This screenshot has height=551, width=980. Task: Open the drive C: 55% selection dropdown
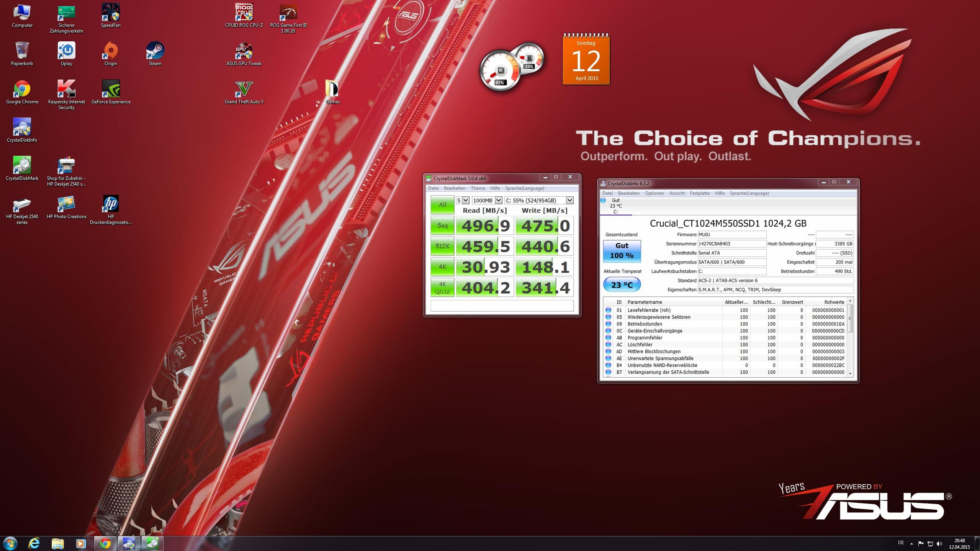pyautogui.click(x=569, y=200)
